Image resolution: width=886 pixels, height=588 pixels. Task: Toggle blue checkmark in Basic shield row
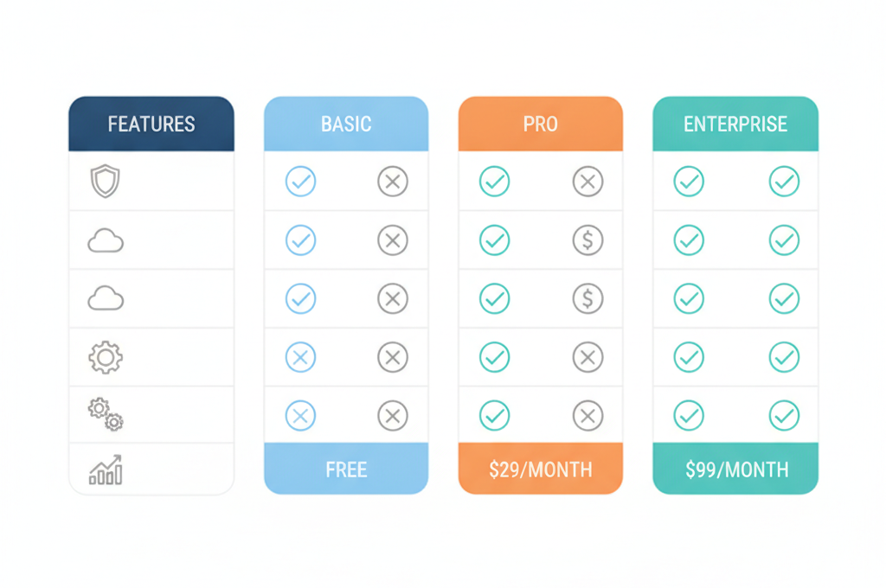pos(300,182)
